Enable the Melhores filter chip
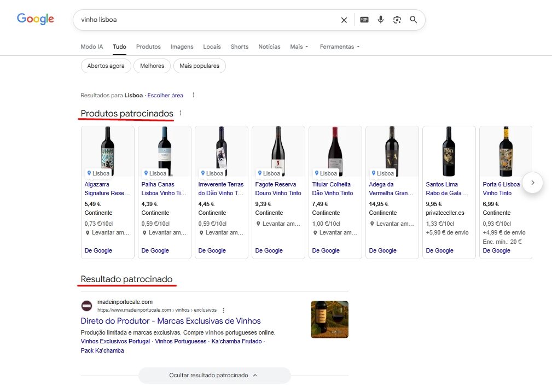Screen dimensions: 552x392 pyautogui.click(x=152, y=66)
